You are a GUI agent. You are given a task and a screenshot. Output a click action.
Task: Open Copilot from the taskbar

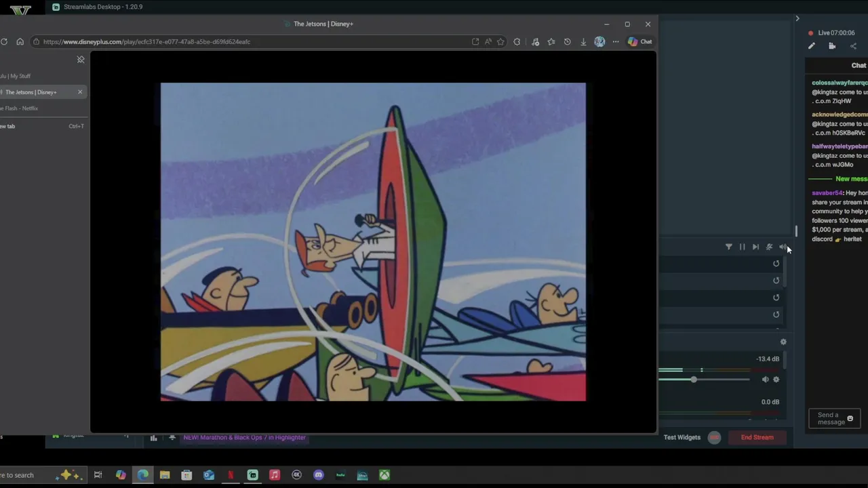[121, 475]
